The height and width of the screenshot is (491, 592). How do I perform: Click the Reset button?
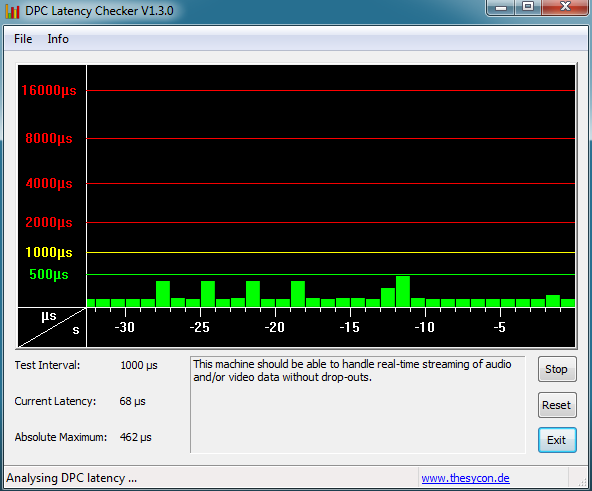coord(557,405)
